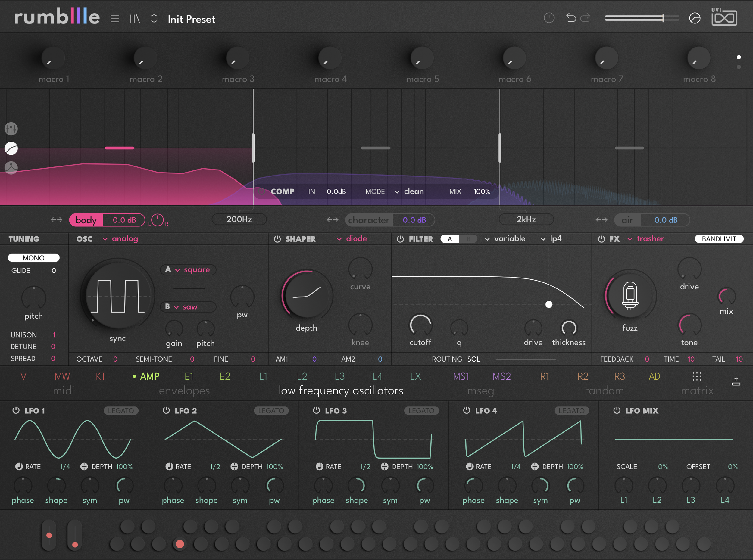Open the preset browser library icon
753x560 pixels.
[x=135, y=19]
